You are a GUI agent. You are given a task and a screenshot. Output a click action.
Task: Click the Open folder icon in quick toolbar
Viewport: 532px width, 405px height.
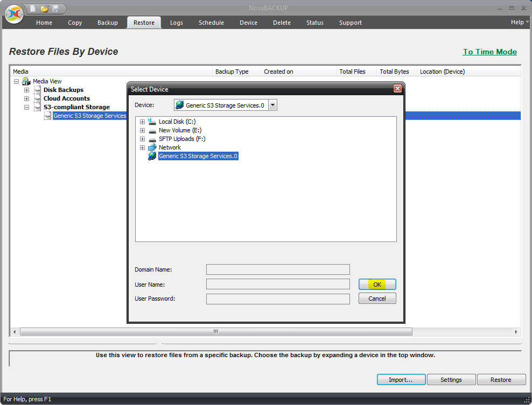pos(45,9)
